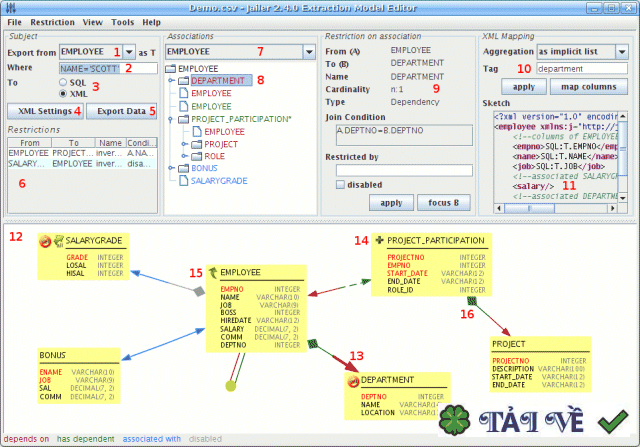Click the grey diamond connector near EMPLOYEE
The image size is (640, 447).
point(199,291)
